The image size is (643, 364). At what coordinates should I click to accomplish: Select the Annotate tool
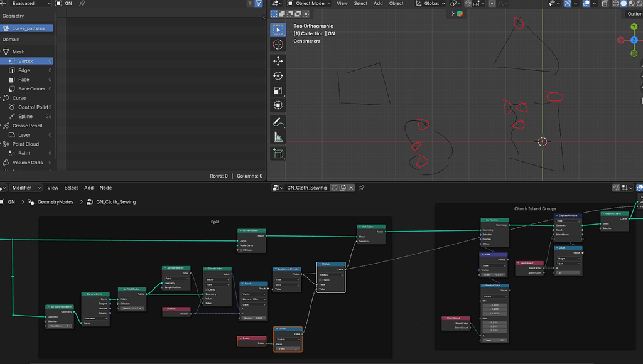[x=278, y=122]
